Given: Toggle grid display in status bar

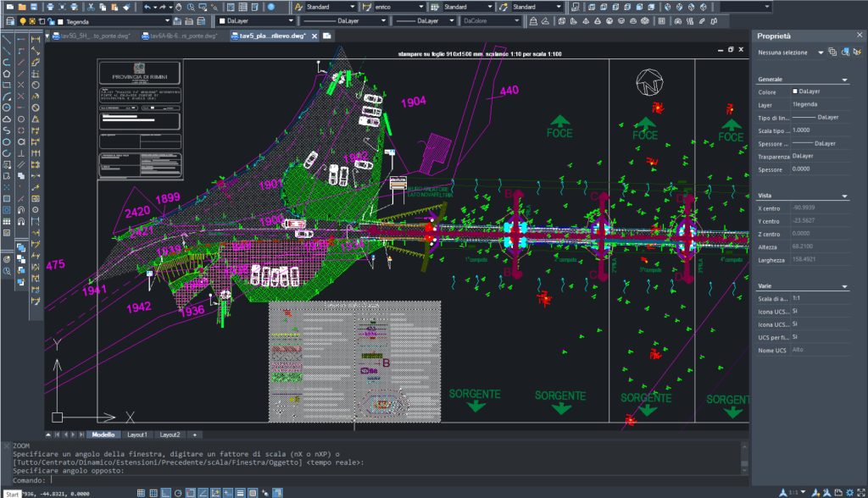Looking at the screenshot, I should (153, 492).
